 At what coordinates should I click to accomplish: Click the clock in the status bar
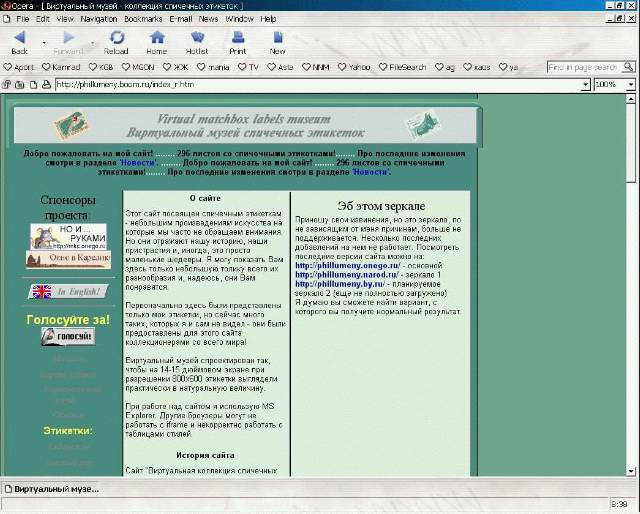tap(619, 504)
